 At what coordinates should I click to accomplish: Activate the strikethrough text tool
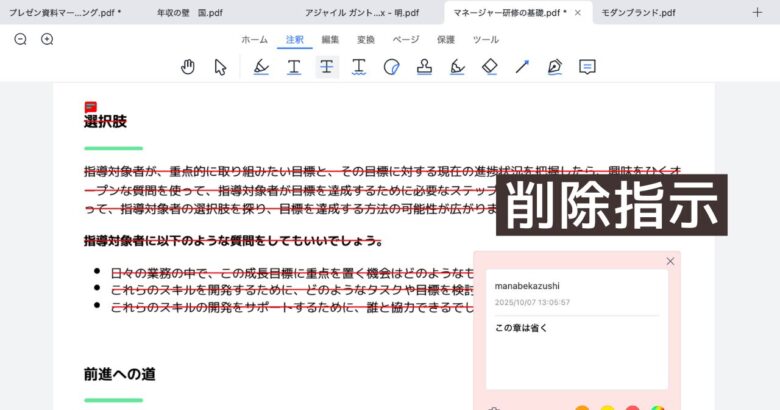327,67
